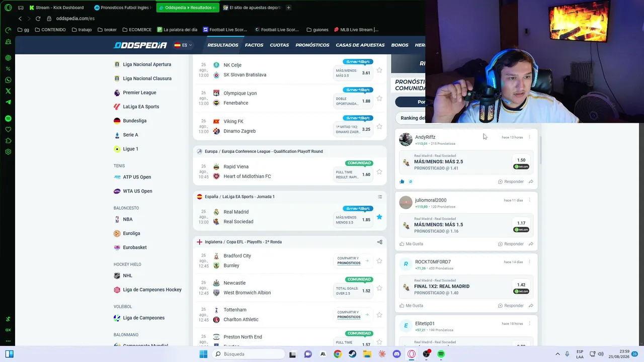Switch to the Stream - Kick Dashboard tab
Screen dimensions: 644x362
tap(56, 8)
